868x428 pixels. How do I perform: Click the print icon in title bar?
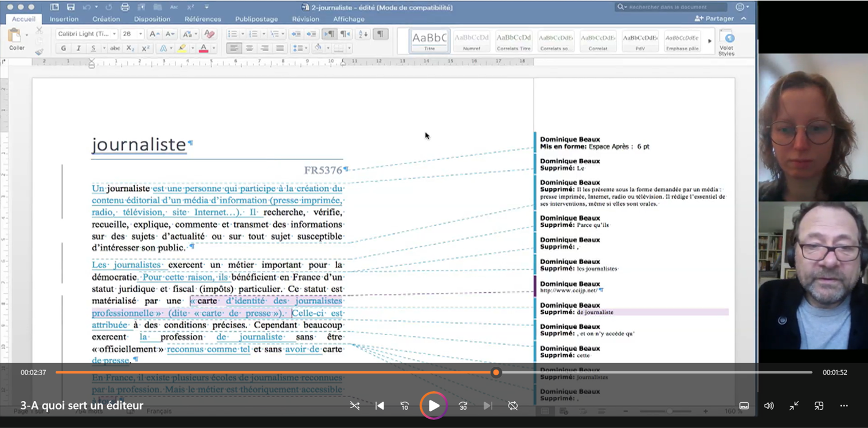125,7
